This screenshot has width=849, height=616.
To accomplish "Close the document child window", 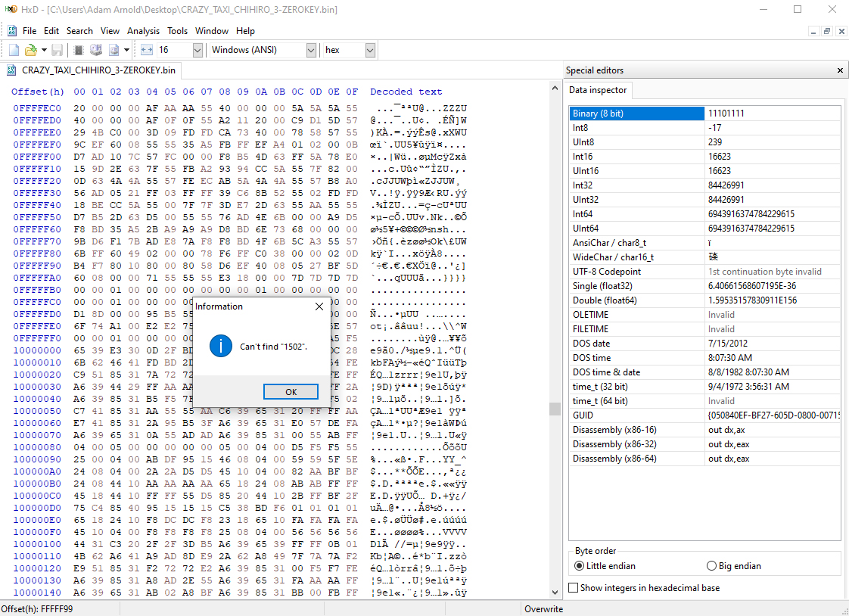I will (x=841, y=31).
